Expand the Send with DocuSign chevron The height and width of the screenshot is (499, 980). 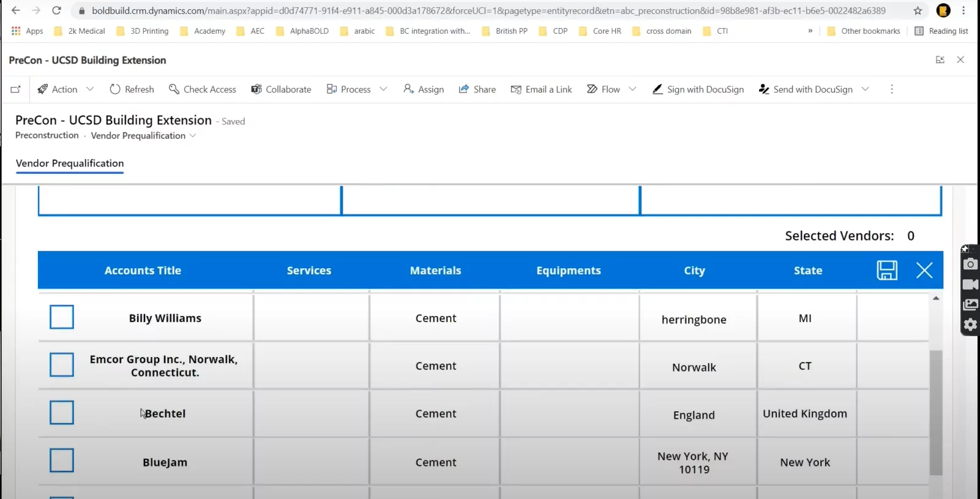[865, 89]
